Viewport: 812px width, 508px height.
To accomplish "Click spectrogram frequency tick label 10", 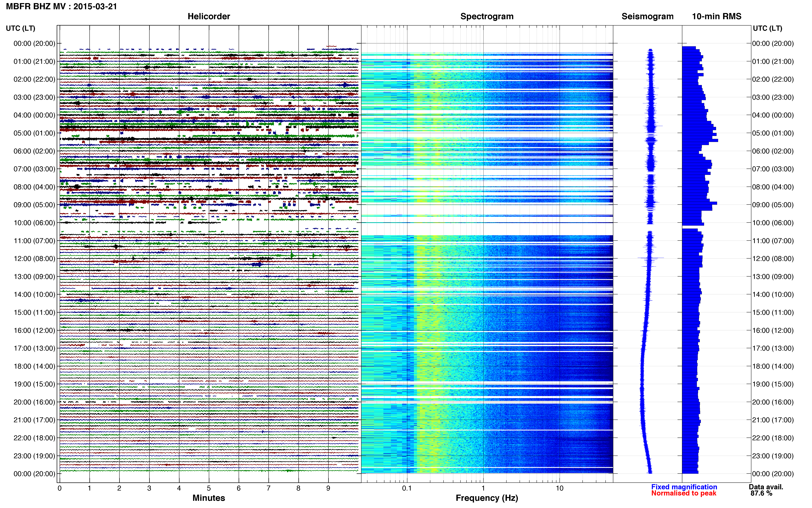I will 559,488.
